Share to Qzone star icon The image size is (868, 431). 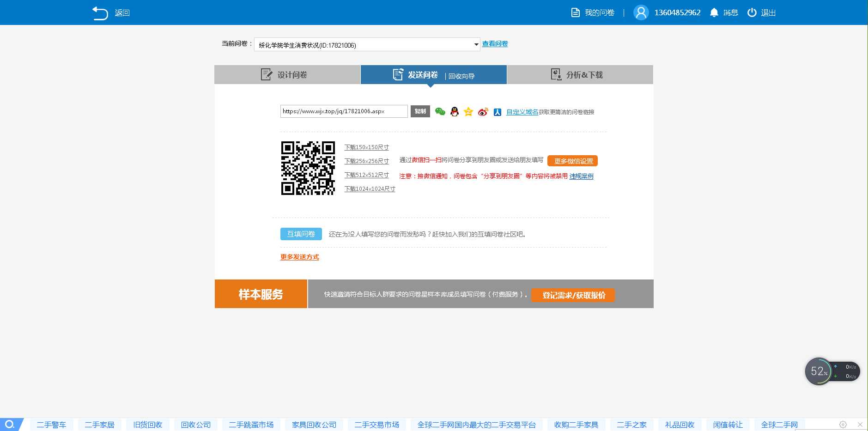468,111
